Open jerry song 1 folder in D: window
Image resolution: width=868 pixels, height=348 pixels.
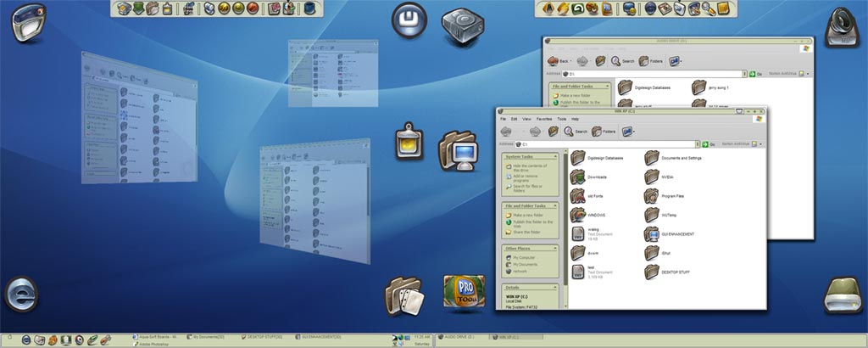(709, 87)
